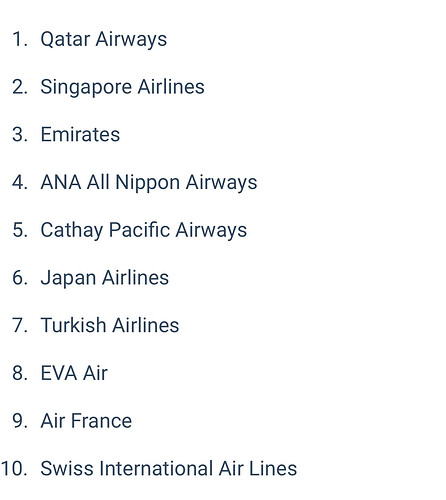Select the EVA Air list item
The image size is (446, 500).
74,373
